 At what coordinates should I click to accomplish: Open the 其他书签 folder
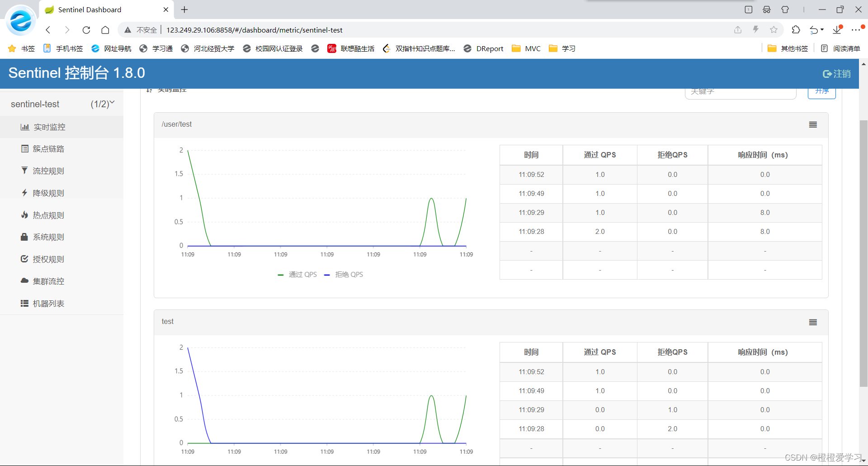coord(788,48)
